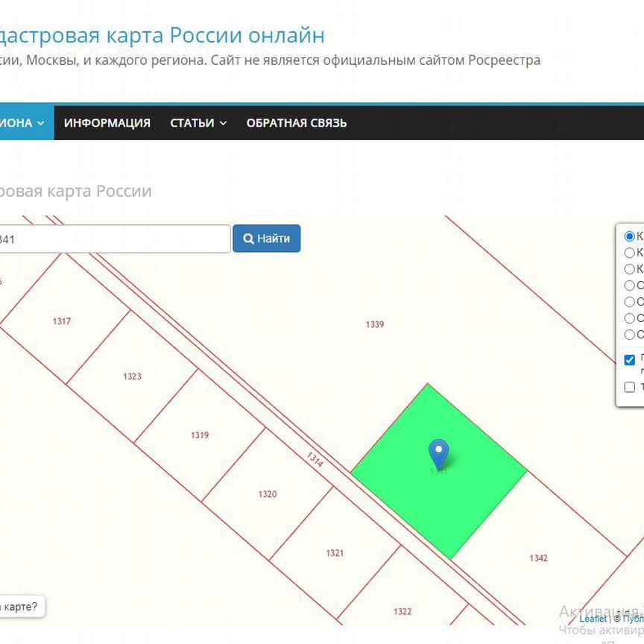
Task: Click the cadastral number search field
Action: pos(112,239)
